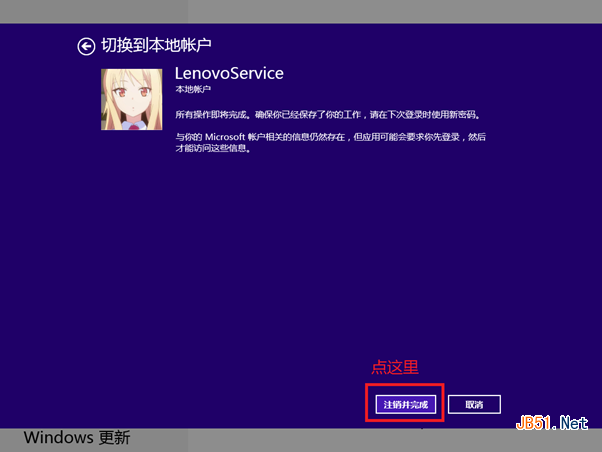Select Windows 更新 in the background window
This screenshot has height=452, width=602.
[x=77, y=437]
